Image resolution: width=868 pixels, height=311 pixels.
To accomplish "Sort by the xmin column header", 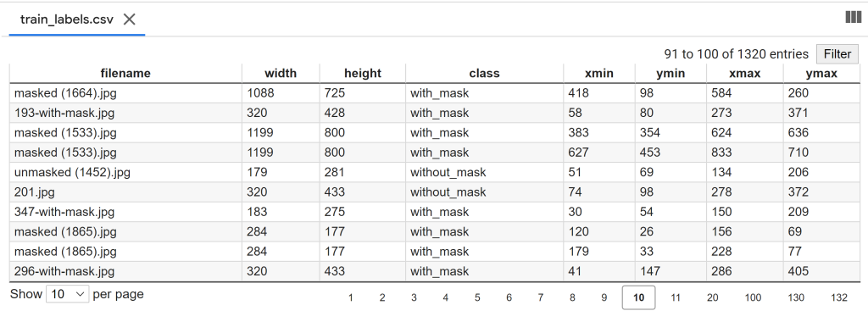I will (x=599, y=73).
